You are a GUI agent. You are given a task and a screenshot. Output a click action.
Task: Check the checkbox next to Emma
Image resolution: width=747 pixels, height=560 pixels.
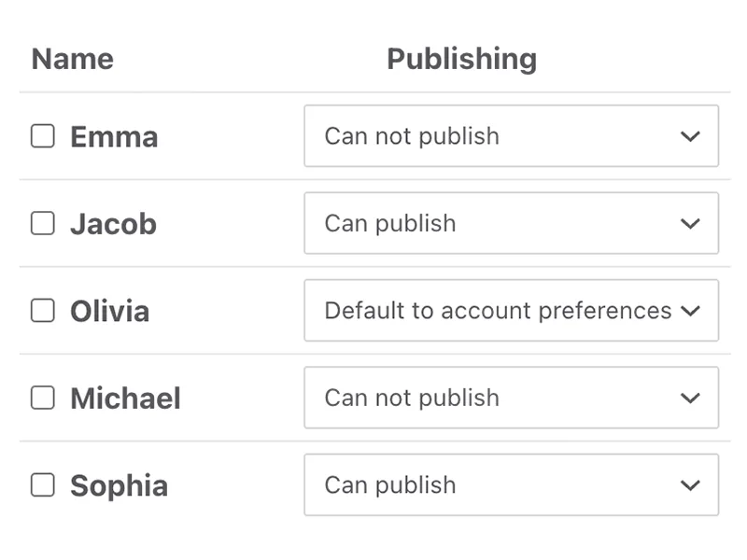43,135
